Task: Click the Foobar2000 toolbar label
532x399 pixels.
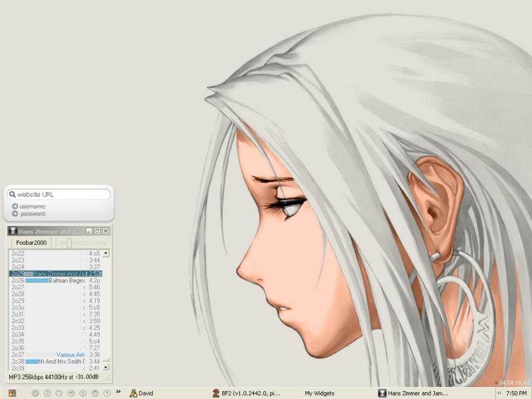Action: [31, 243]
